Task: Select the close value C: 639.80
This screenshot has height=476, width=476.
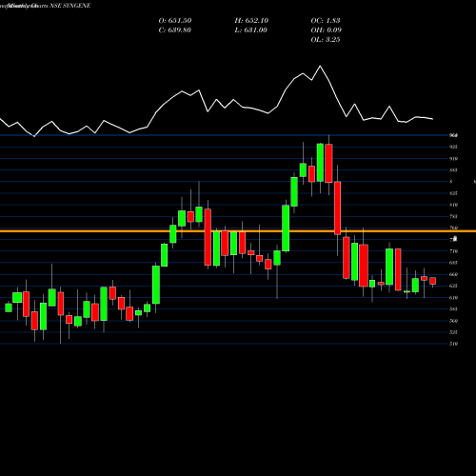Action: point(174,30)
